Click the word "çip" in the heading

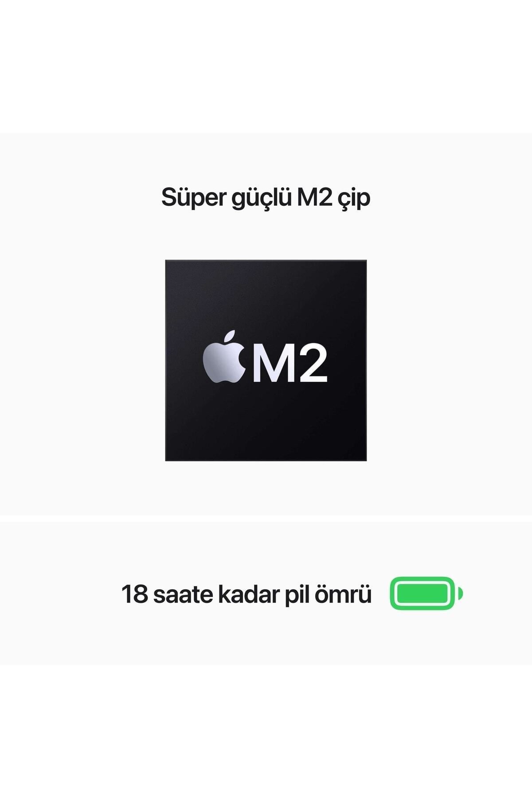click(354, 199)
